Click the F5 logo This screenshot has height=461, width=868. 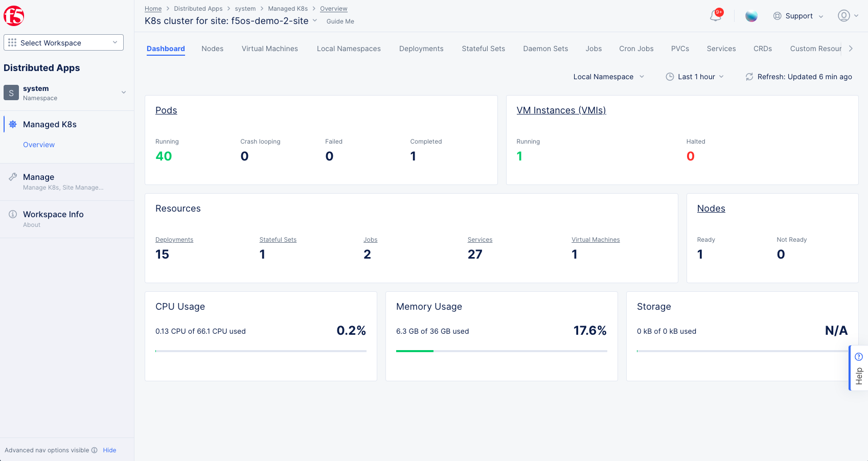click(14, 15)
